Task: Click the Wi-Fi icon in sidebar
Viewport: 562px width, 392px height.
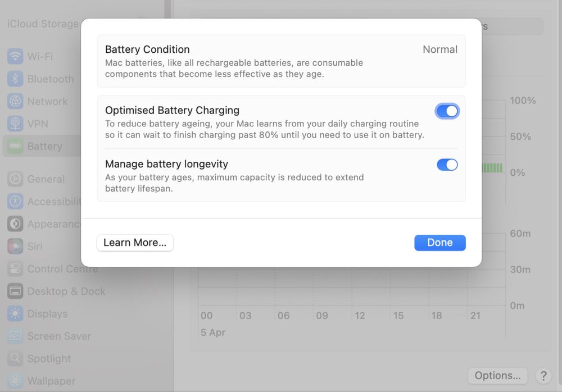Action: [15, 57]
